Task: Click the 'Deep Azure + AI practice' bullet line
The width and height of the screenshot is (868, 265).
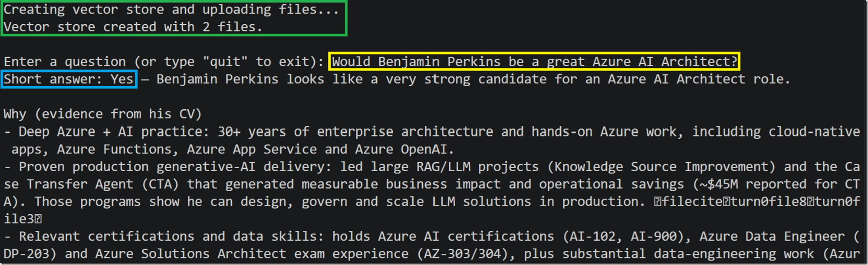Action: [x=432, y=132]
